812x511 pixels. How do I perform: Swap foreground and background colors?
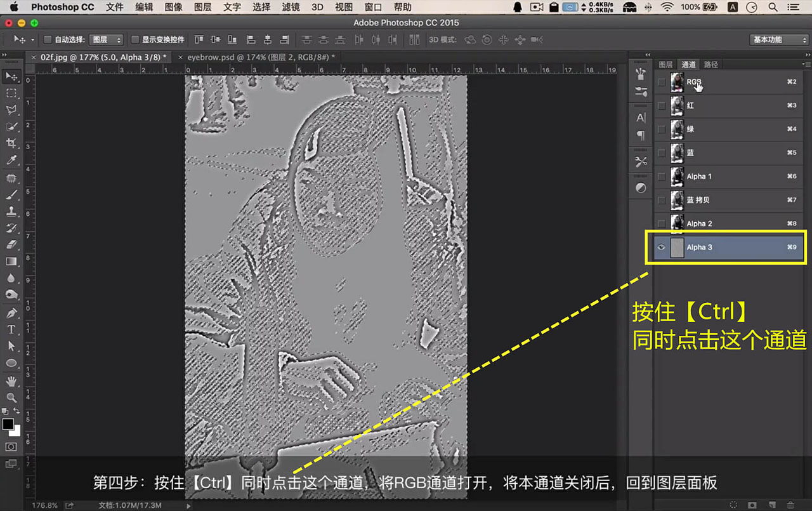[x=16, y=411]
